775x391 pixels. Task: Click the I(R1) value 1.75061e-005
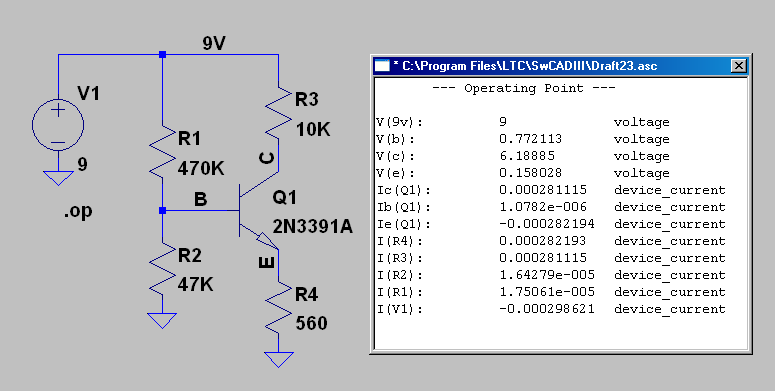tap(547, 292)
